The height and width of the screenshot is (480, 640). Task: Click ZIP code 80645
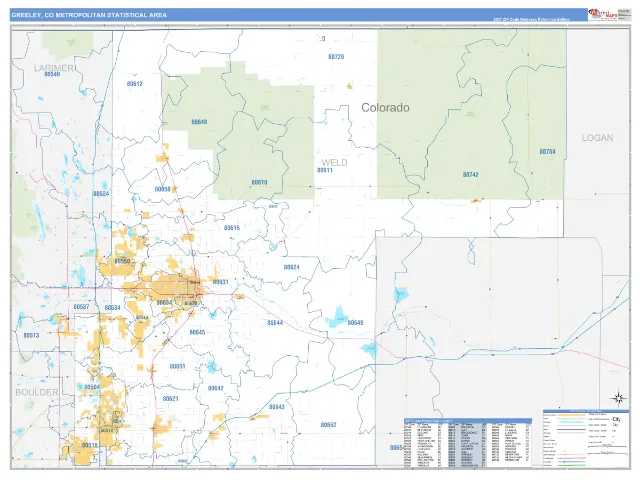(197, 332)
